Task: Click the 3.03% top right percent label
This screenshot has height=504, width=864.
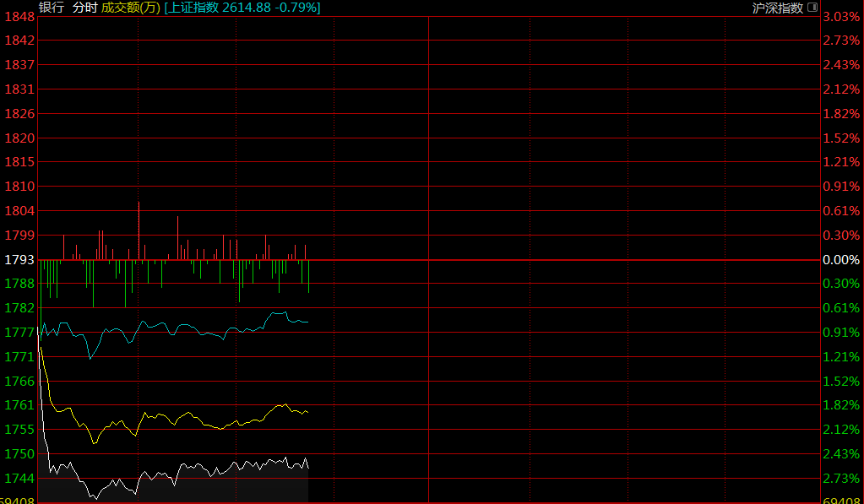Action: 841,17
